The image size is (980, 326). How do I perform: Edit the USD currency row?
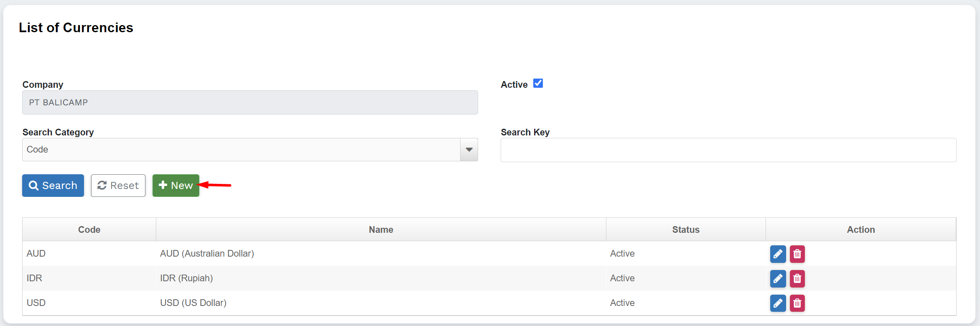778,303
